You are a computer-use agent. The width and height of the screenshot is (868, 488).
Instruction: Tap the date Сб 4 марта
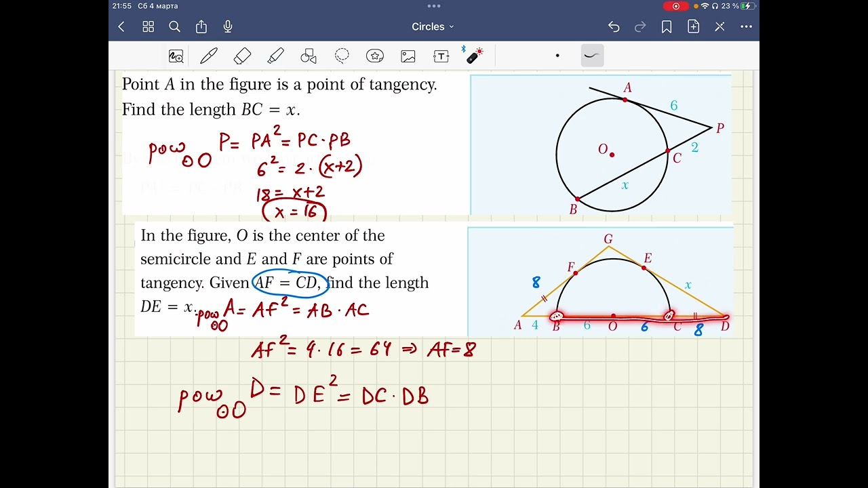pos(157,6)
